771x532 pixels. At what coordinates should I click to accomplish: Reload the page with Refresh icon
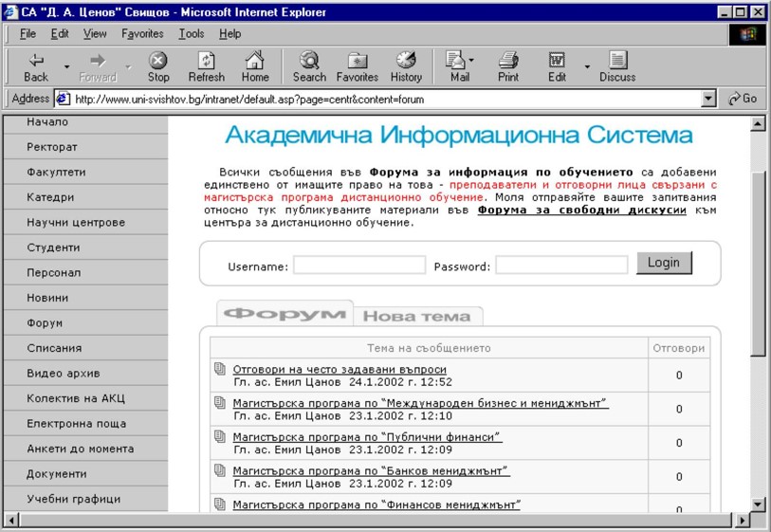click(206, 67)
